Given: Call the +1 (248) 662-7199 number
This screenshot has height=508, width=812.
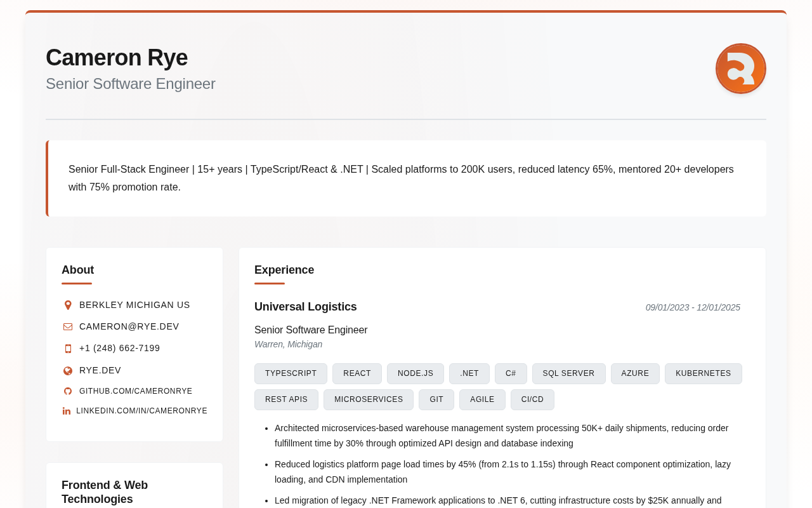Looking at the screenshot, I should tap(119, 348).
